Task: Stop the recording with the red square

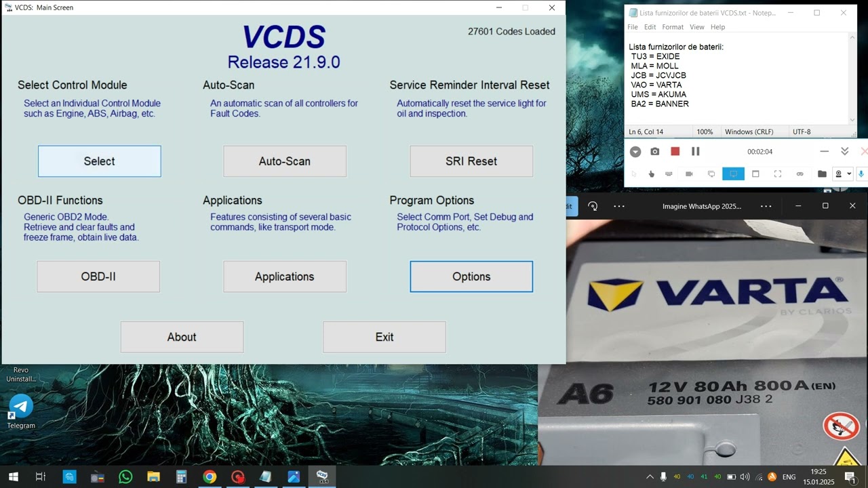Action: 675,152
